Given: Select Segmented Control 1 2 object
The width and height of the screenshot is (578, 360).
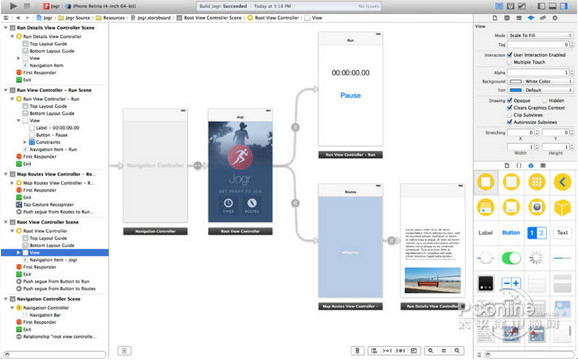Looking at the screenshot, I should click(x=537, y=233).
